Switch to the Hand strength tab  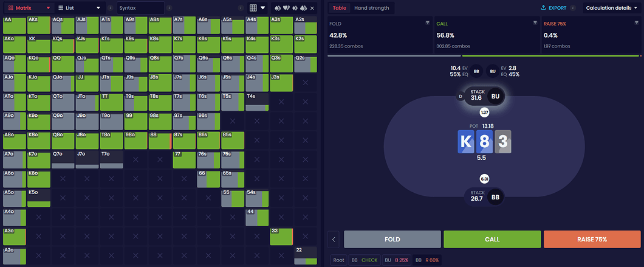pyautogui.click(x=373, y=8)
